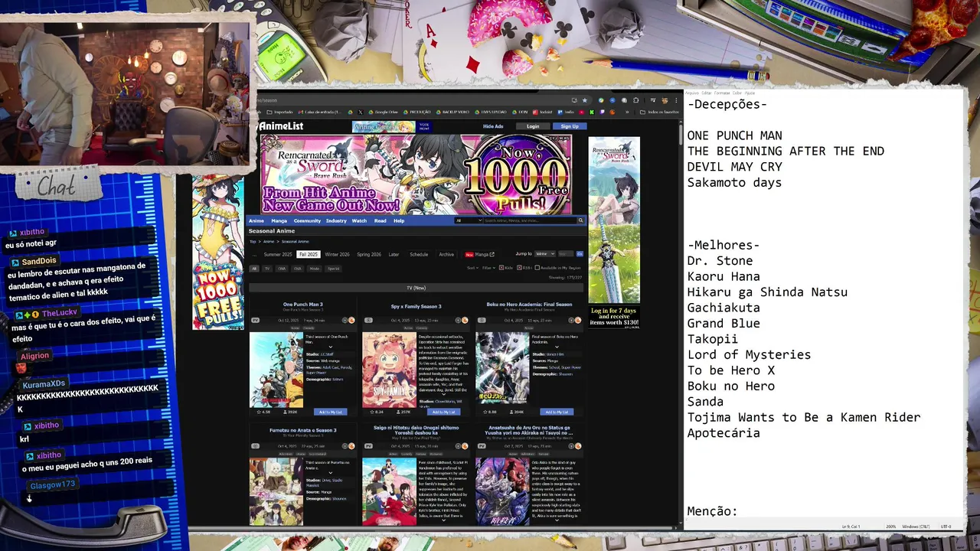Screen dimensions: 980x551
Task: Click the MyAnimeList logo
Action: point(279,126)
